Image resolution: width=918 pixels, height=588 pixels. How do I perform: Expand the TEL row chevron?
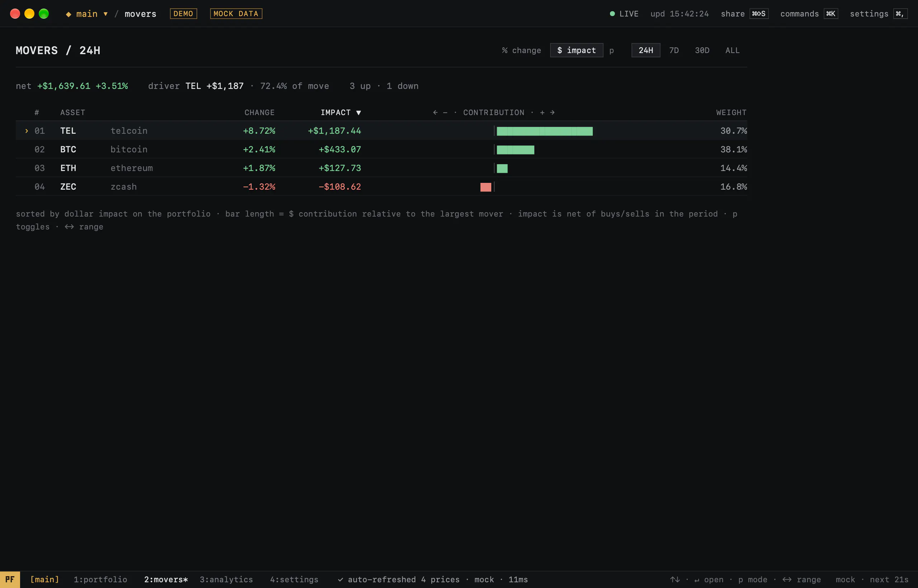26,131
